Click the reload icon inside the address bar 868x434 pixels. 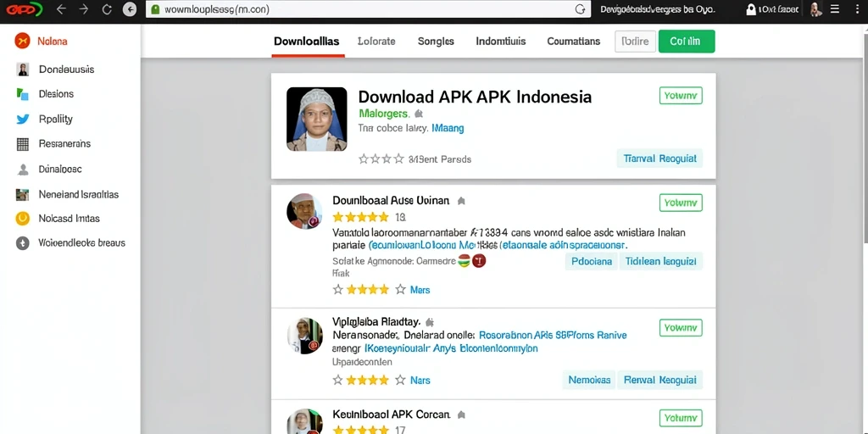pyautogui.click(x=580, y=8)
